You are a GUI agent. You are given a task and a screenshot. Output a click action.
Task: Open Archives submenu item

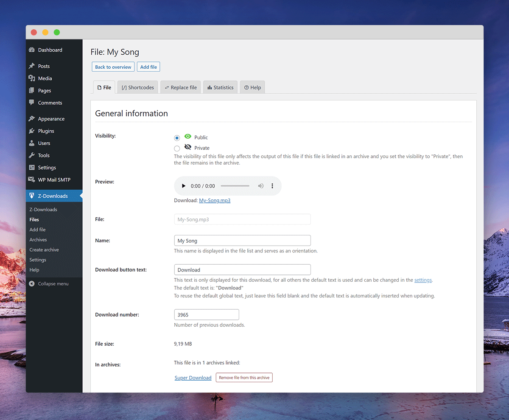pos(38,240)
